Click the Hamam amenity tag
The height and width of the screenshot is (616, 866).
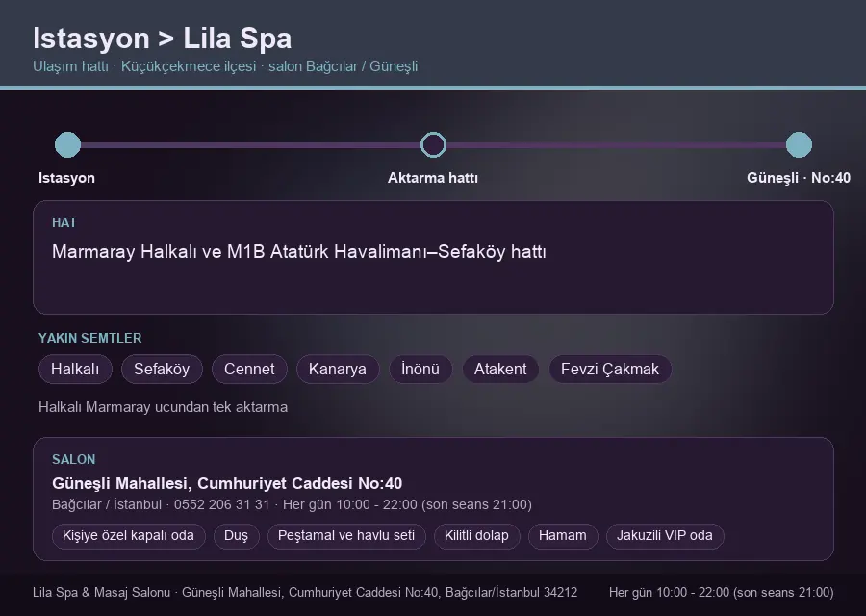click(563, 536)
